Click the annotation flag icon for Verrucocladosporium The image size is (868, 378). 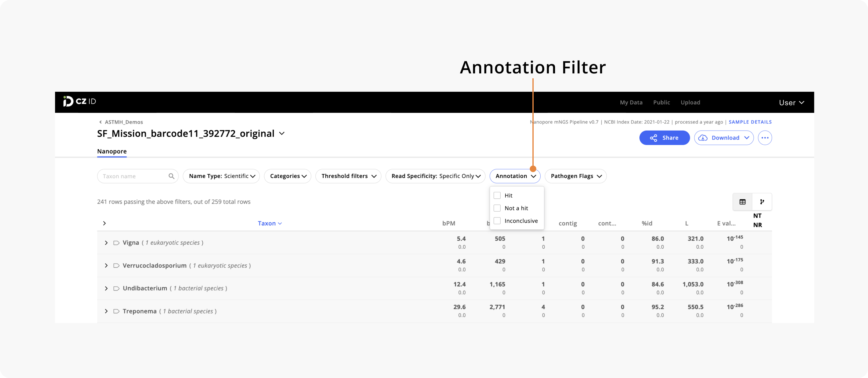(116, 266)
